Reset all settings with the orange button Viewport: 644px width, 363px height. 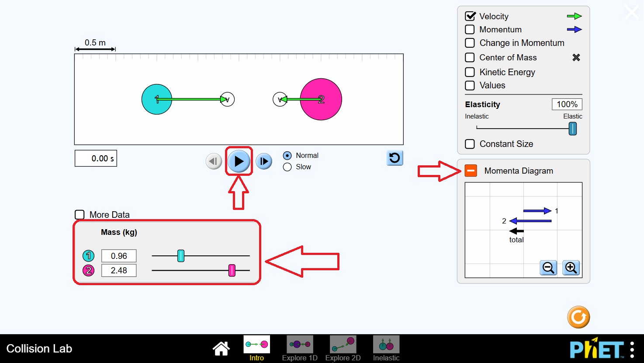click(x=578, y=317)
